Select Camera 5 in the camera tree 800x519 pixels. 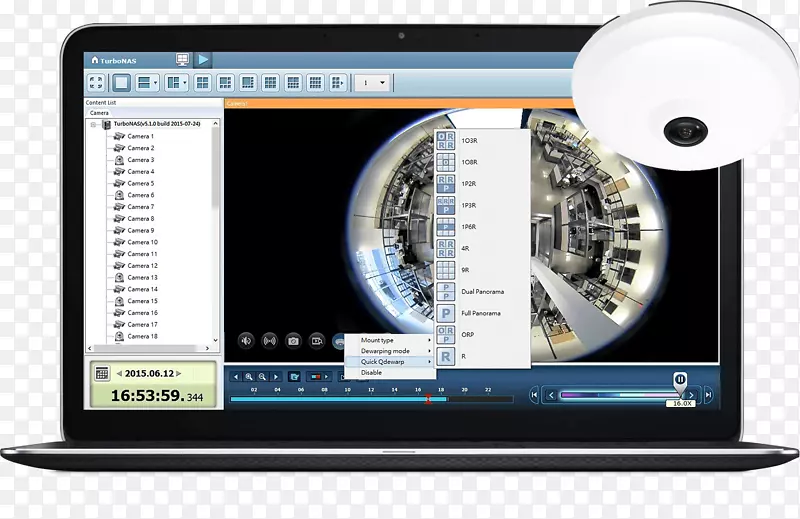[x=140, y=183]
